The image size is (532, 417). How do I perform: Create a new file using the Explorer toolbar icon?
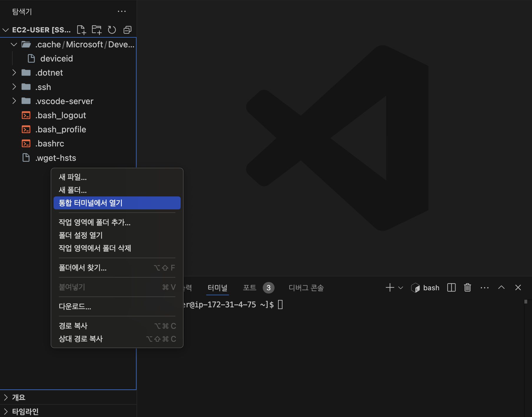pyautogui.click(x=82, y=29)
